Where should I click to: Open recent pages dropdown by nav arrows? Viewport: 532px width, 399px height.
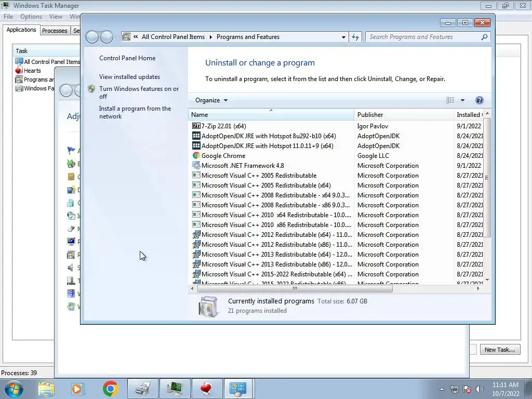pyautogui.click(x=117, y=37)
